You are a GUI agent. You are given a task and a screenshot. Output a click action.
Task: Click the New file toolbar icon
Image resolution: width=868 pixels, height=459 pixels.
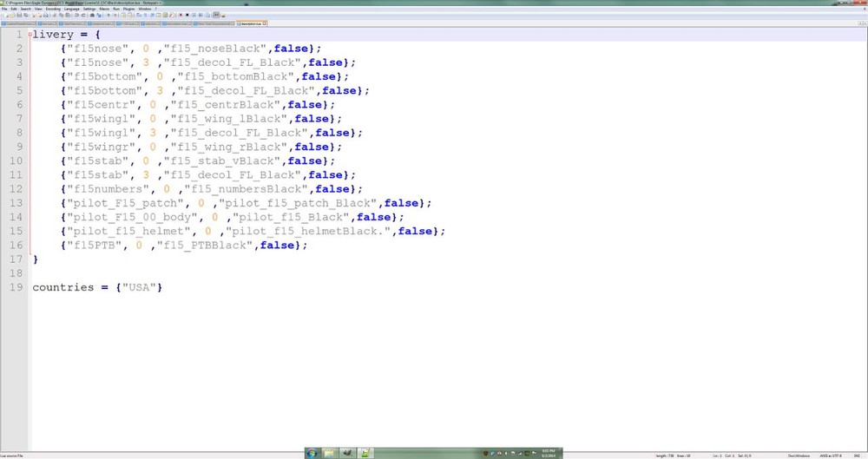tap(6, 15)
